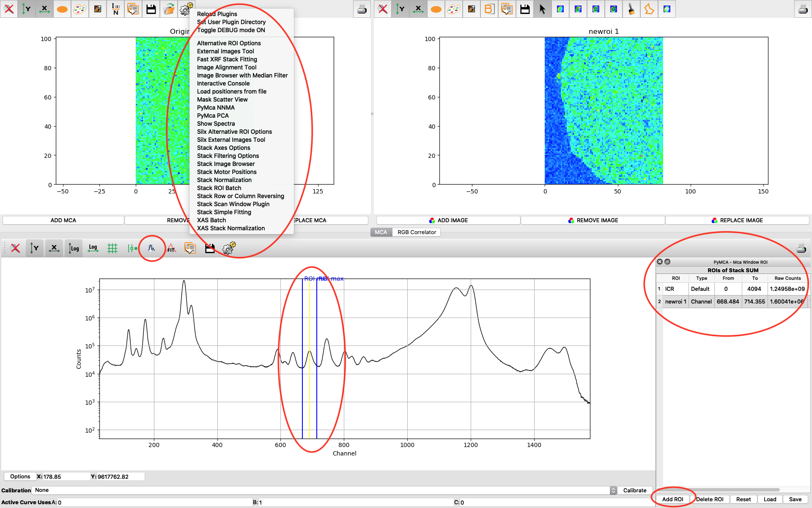
Task: Click the Y coordinate field showing 9617762.82
Action: [x=121, y=477]
